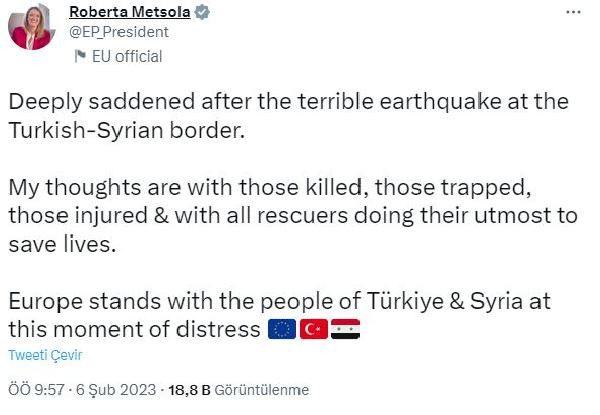Translate the tweet via Tweeti Çevir
The width and height of the screenshot is (600, 415).
[45, 355]
